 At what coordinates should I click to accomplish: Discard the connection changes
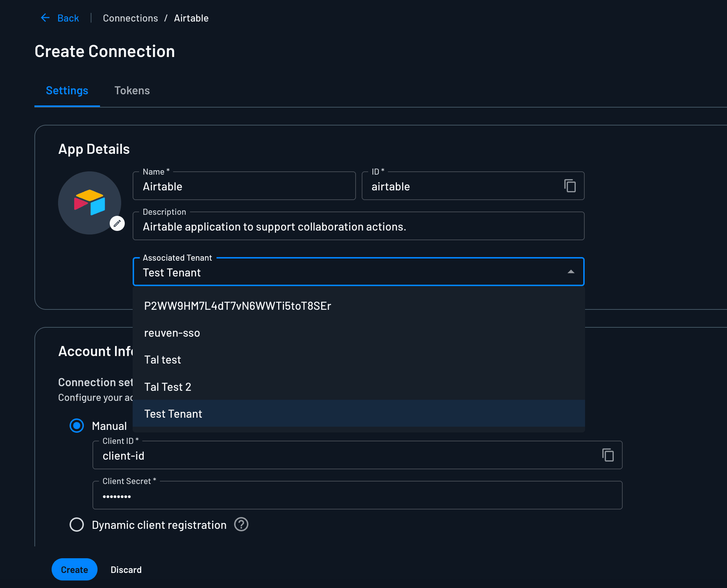tap(126, 569)
